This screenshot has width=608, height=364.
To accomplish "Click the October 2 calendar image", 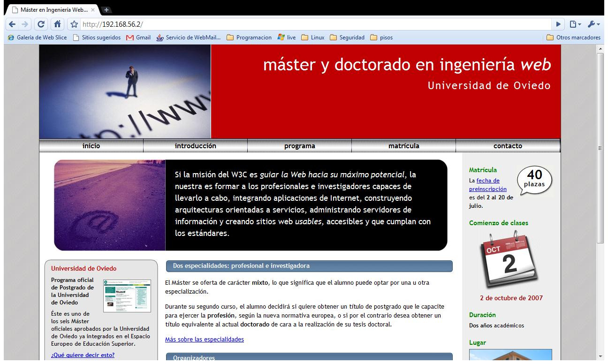I will [509, 260].
